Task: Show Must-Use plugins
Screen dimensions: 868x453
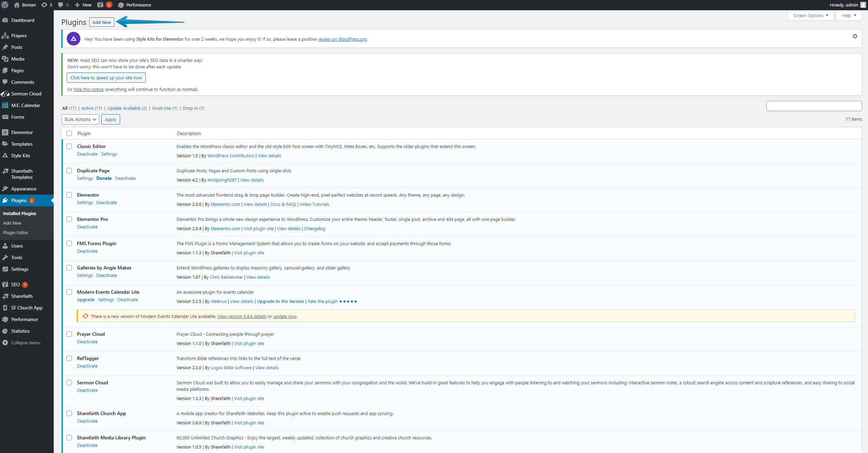Action: point(165,108)
